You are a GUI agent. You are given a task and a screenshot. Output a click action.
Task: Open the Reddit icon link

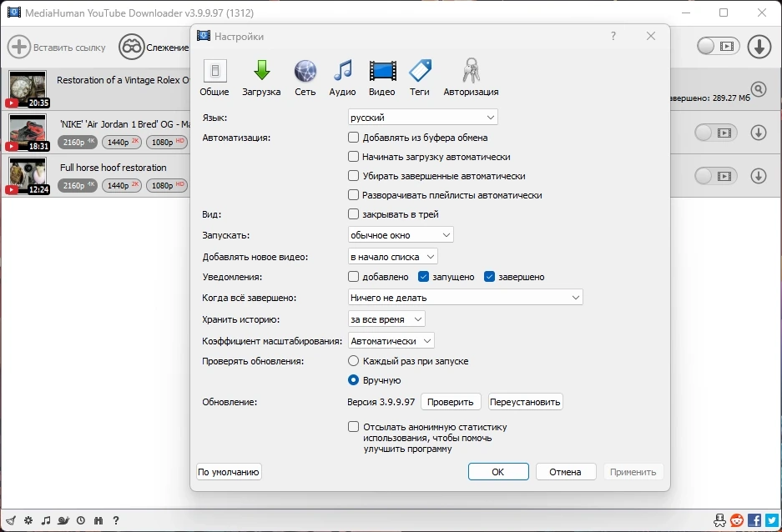click(737, 520)
